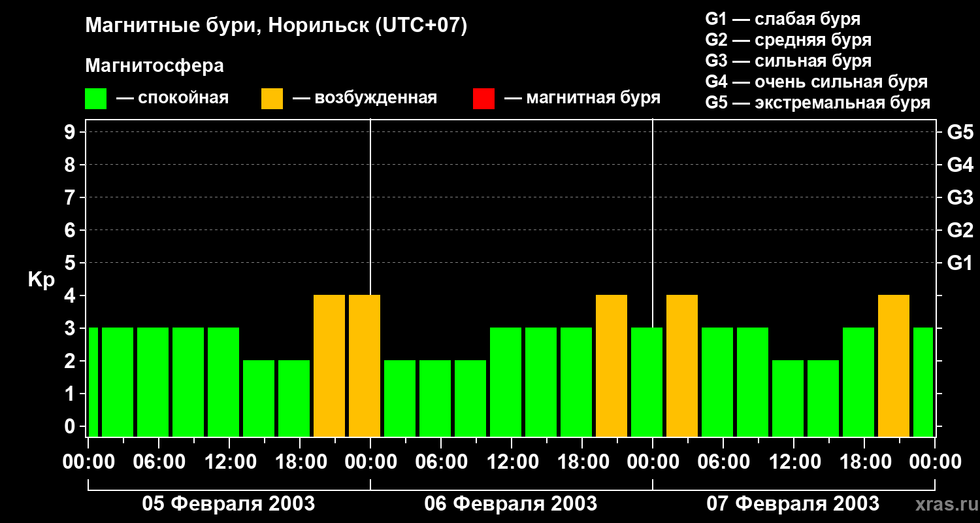Click the G2 label on right axis
Viewport: 980px width, 523px height.
(960, 230)
